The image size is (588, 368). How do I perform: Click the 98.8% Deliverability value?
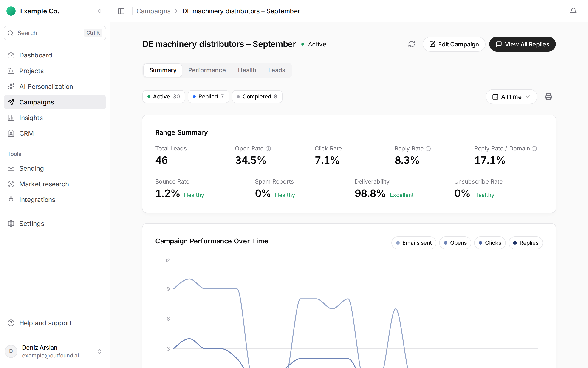[x=370, y=193]
